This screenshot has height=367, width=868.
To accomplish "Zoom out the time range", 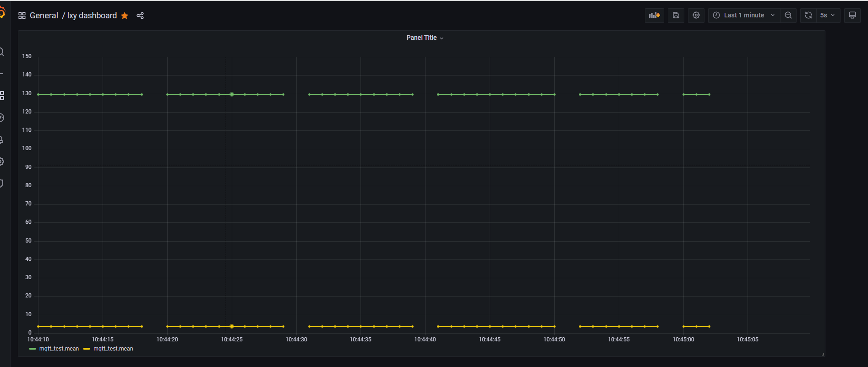I will coord(788,15).
